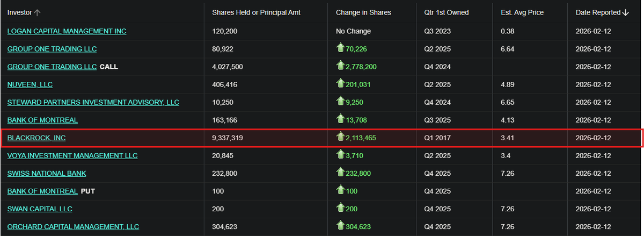Image resolution: width=644 pixels, height=236 pixels.
Task: Open Blackrock, Inc investor link
Action: [36, 138]
